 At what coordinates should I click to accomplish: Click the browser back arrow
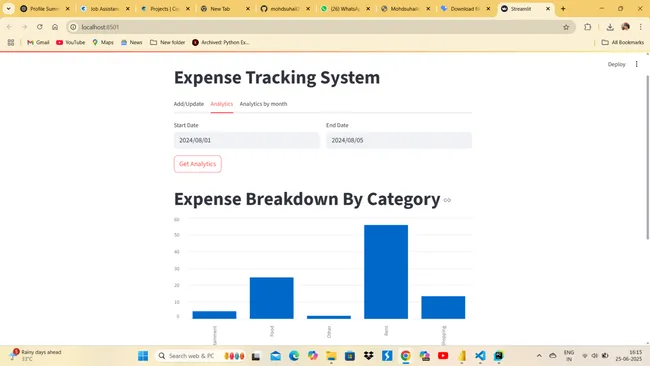9,27
